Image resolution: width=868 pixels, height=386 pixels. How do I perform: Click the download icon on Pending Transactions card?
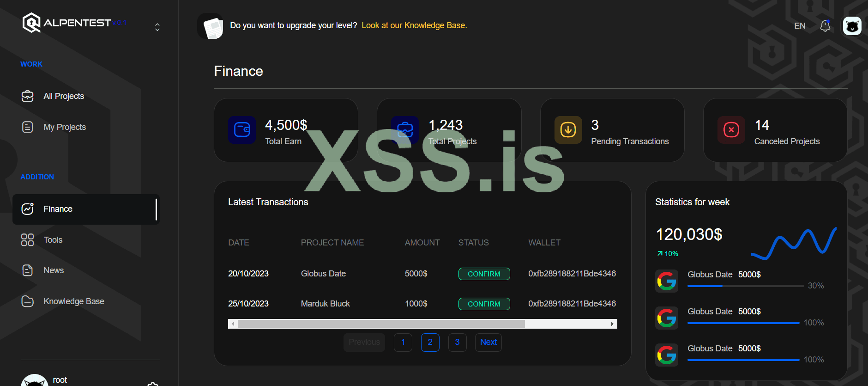[x=568, y=130]
